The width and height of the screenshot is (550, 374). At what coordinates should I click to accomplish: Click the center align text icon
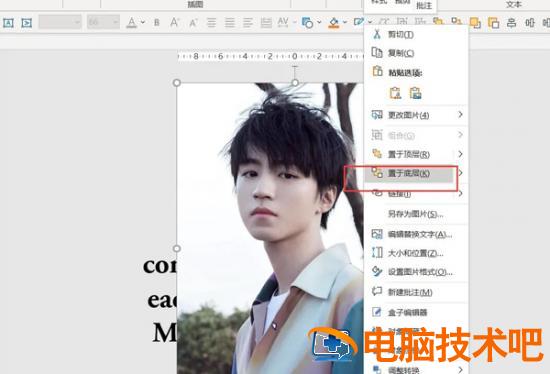click(230, 23)
